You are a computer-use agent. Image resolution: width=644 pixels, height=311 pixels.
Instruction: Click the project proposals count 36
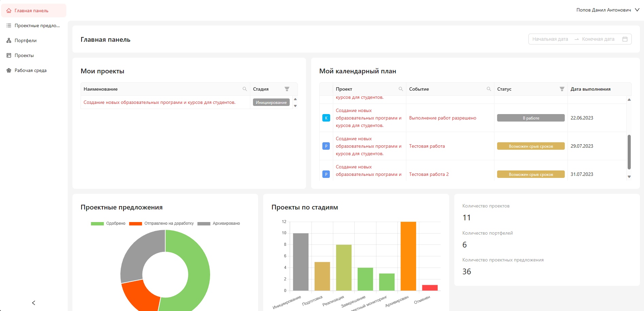coord(467,272)
